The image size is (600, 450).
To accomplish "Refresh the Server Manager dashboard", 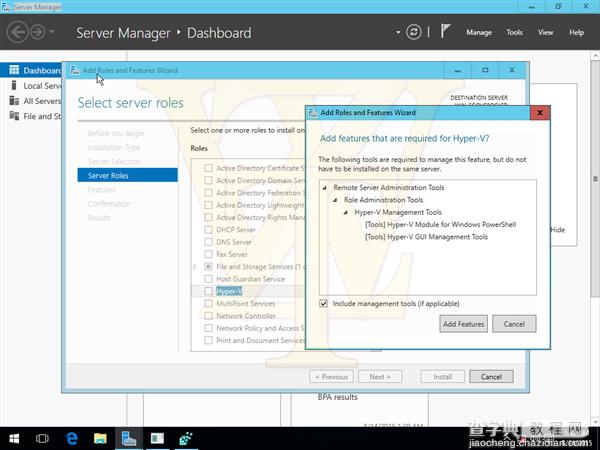I will pos(414,32).
